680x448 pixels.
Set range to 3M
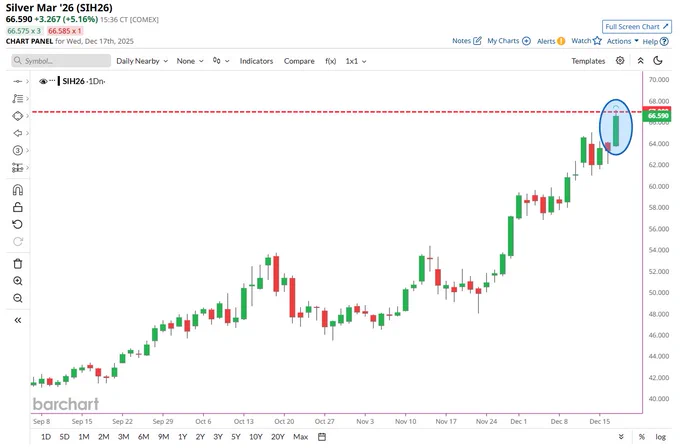click(x=124, y=437)
